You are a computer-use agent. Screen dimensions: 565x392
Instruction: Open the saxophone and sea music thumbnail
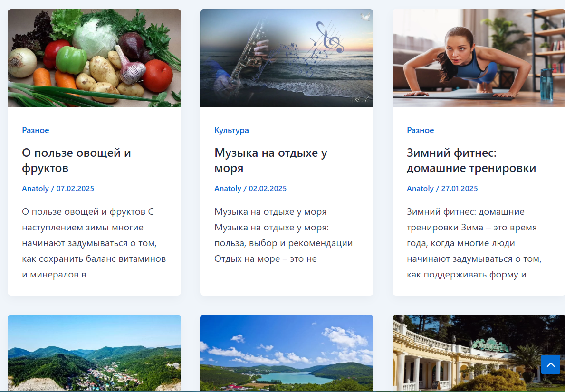[x=287, y=58]
